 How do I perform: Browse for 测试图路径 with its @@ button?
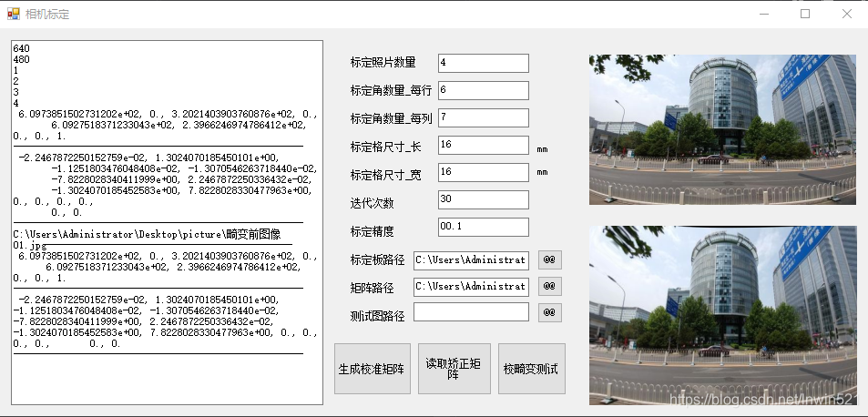tap(550, 312)
